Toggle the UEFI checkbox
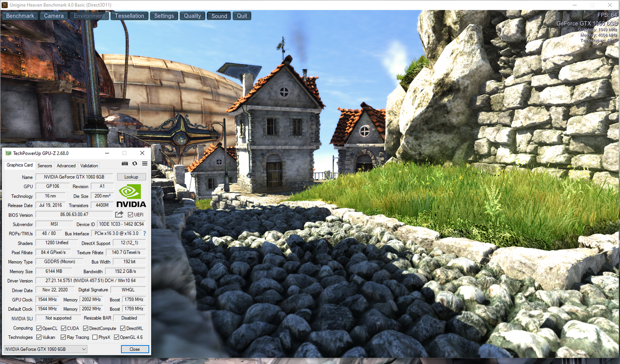Image resolution: width=620 pixels, height=364 pixels. pos(131,215)
